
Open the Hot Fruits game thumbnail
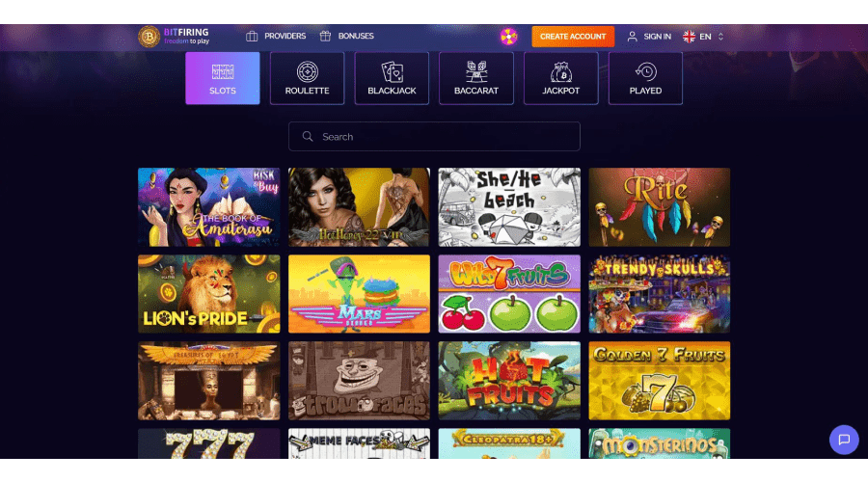[509, 381]
